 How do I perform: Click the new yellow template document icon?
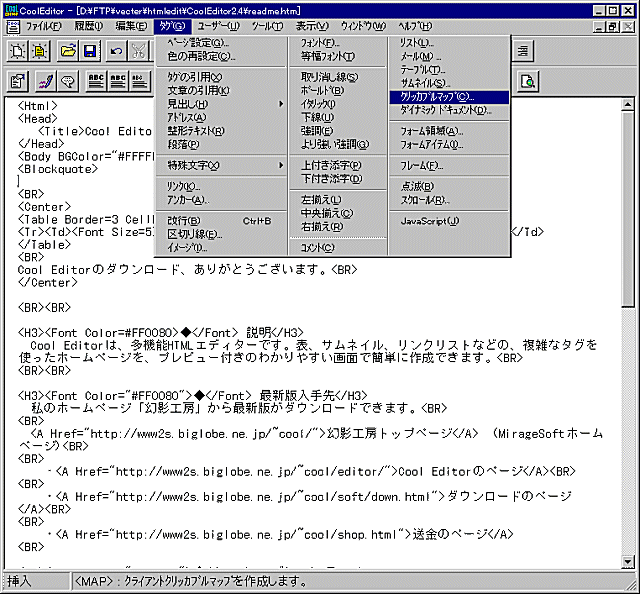point(40,51)
